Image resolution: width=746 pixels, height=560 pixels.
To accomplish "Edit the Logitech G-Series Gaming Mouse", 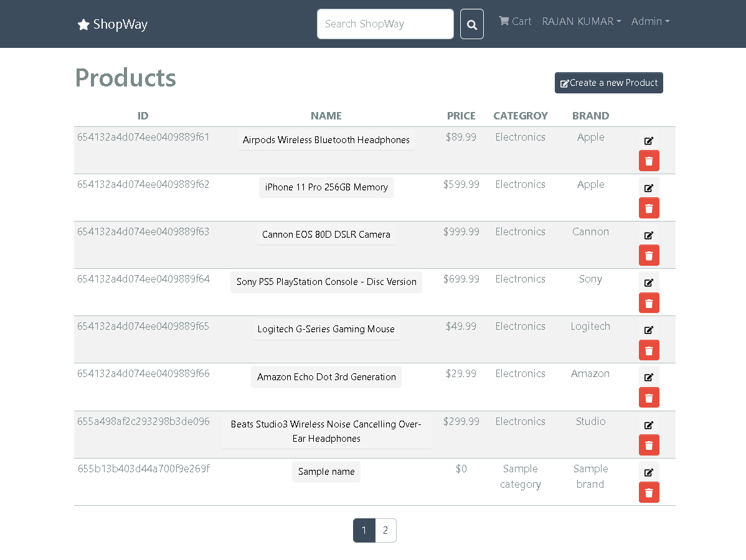I will [x=648, y=329].
